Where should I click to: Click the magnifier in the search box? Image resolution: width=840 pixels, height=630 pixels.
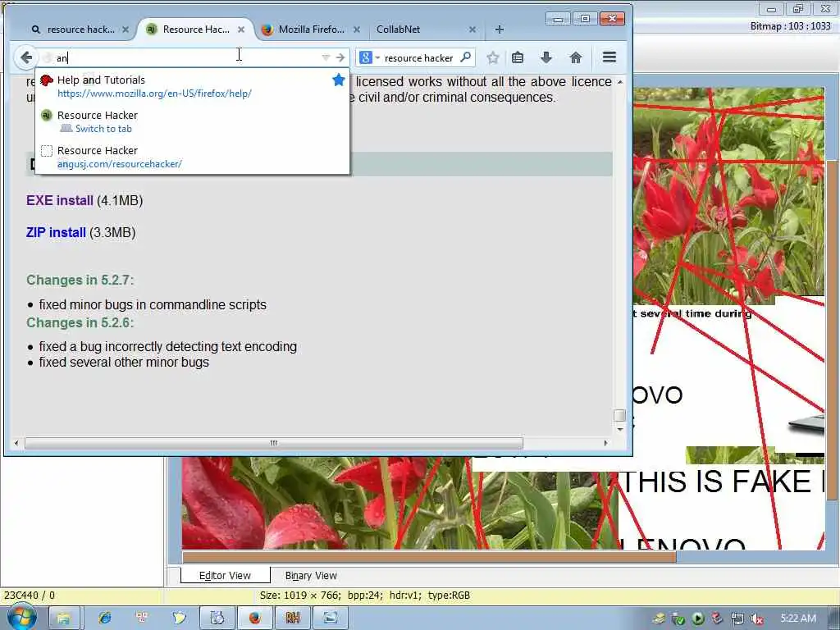(466, 57)
